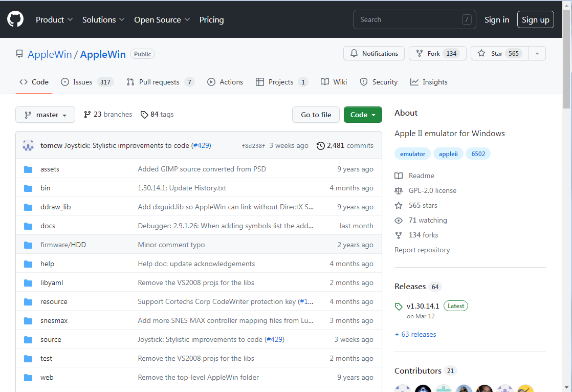Image resolution: width=572 pixels, height=392 pixels.
Task: Open the master branch selector dropdown
Action: (45, 115)
